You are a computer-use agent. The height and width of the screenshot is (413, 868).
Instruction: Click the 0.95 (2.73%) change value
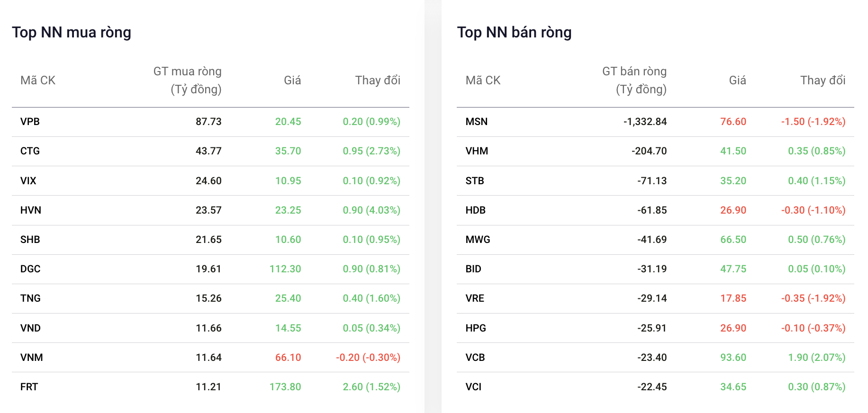371,151
